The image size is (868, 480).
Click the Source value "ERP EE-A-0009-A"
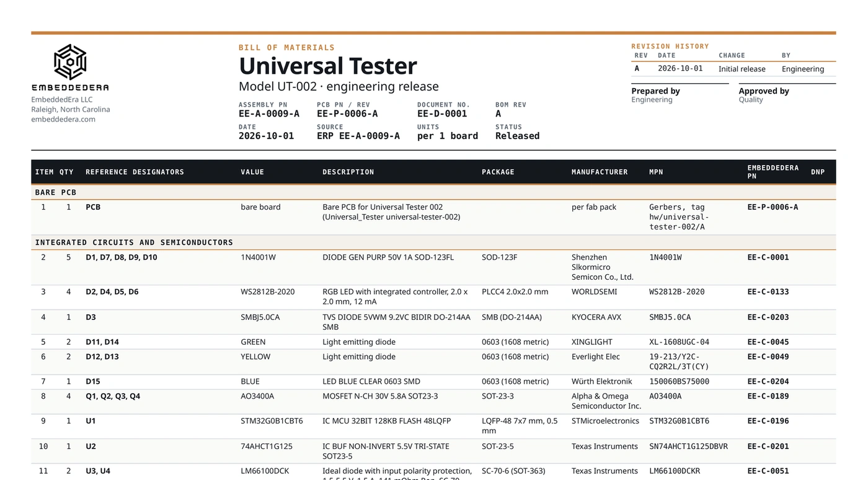[358, 136]
